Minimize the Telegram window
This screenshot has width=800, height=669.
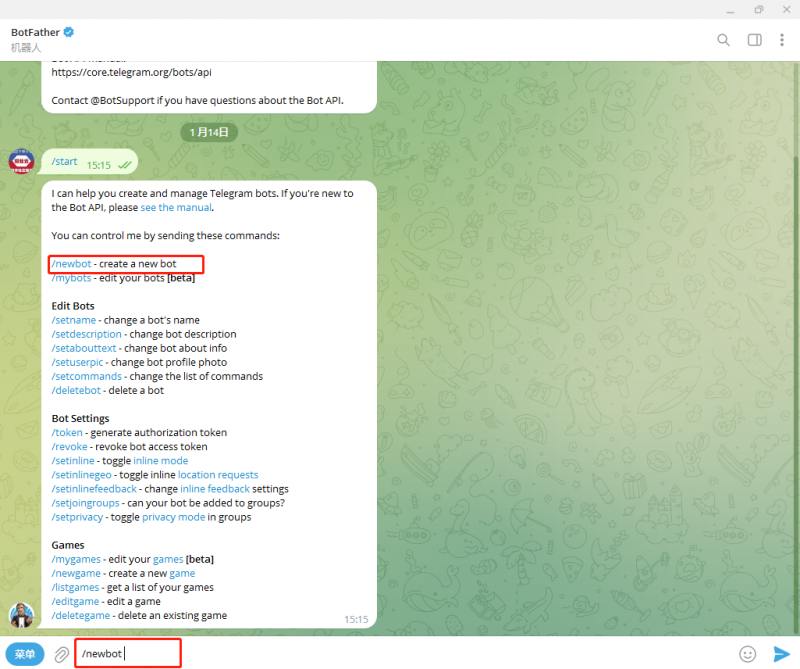[x=731, y=10]
